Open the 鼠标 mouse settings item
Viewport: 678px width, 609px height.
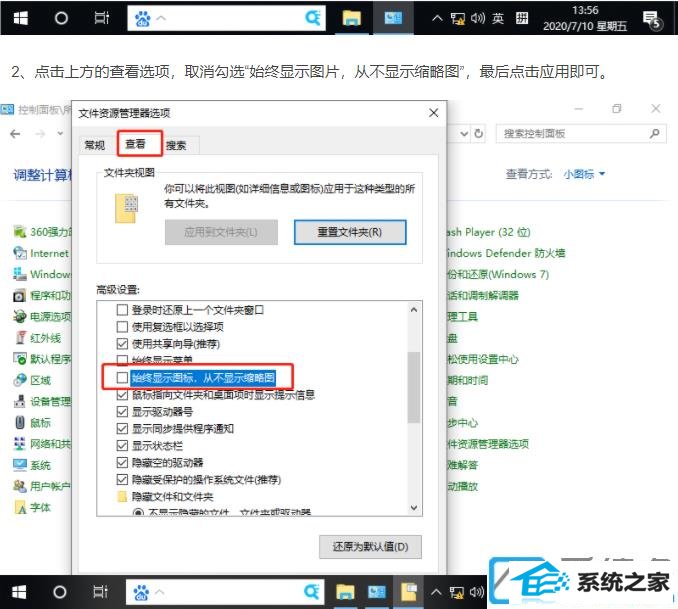[32, 423]
